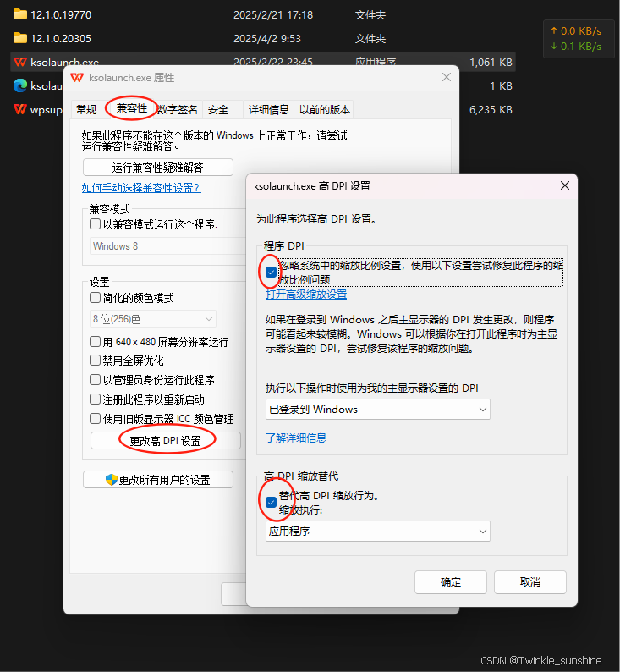Close the ksolaunch.exe properties window

click(446, 77)
